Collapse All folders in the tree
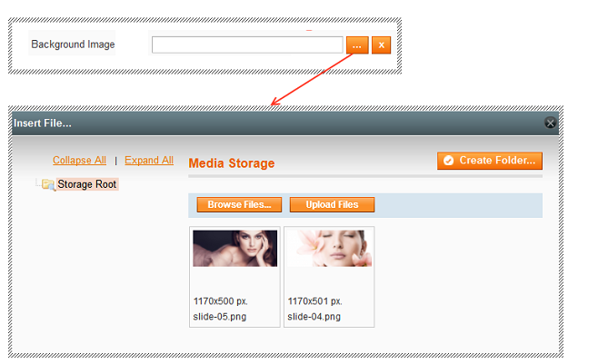Image resolution: width=598 pixels, height=364 pixels. [x=79, y=161]
